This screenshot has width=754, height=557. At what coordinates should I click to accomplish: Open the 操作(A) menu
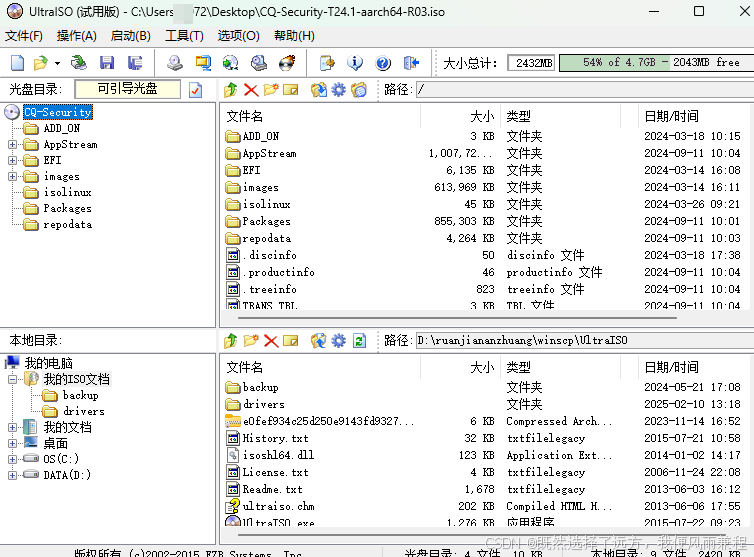point(76,36)
